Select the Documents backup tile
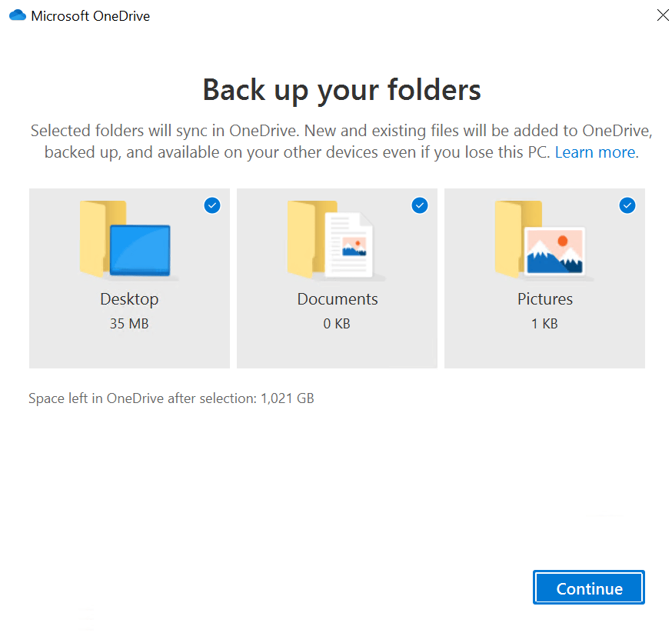672x633 pixels. [337, 278]
